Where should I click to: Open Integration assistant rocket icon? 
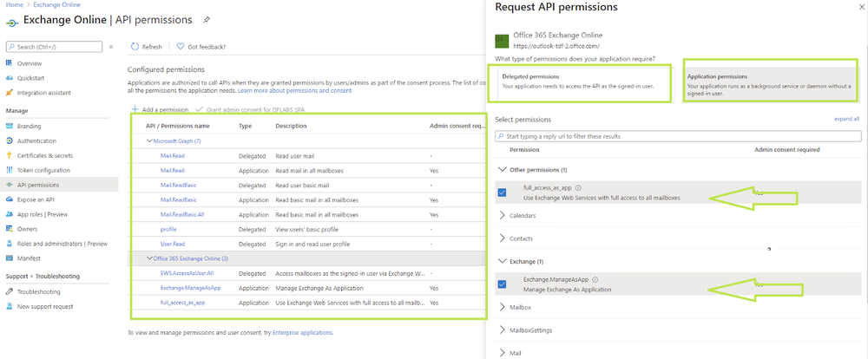point(9,91)
